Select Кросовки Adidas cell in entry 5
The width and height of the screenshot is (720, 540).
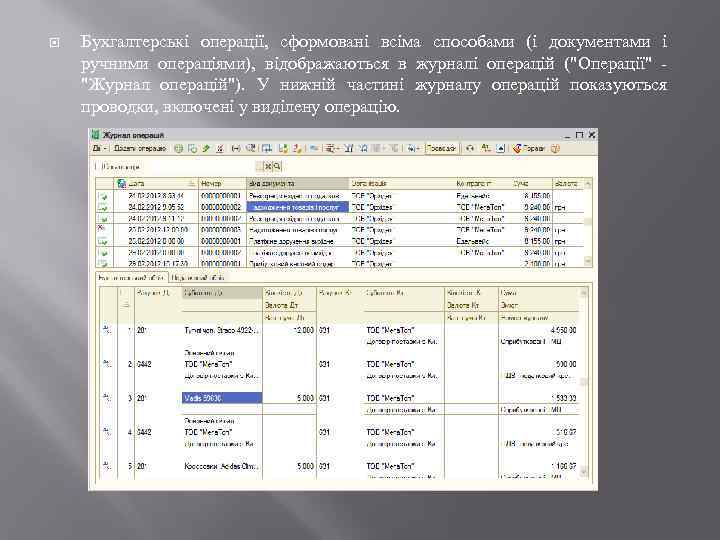[222, 466]
